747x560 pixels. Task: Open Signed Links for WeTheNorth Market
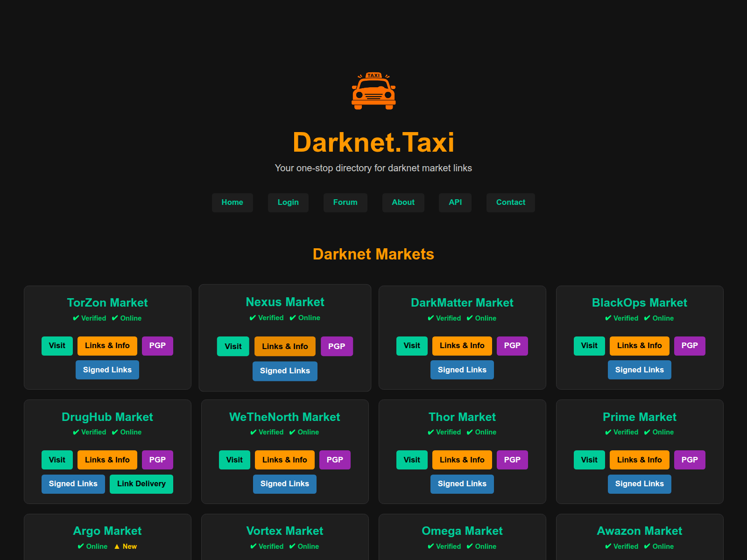285,484
